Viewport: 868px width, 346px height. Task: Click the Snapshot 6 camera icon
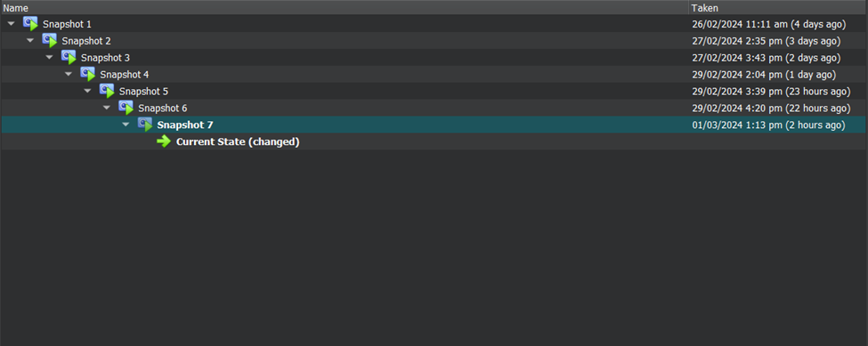click(126, 108)
